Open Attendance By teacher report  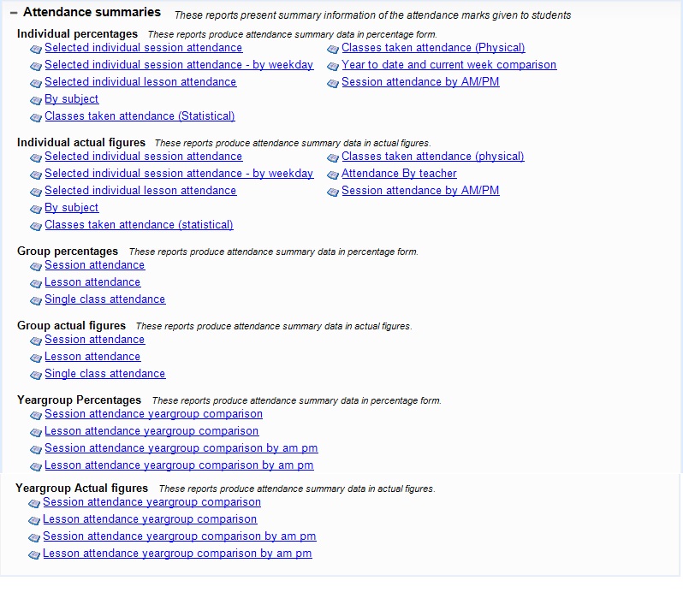(x=399, y=174)
